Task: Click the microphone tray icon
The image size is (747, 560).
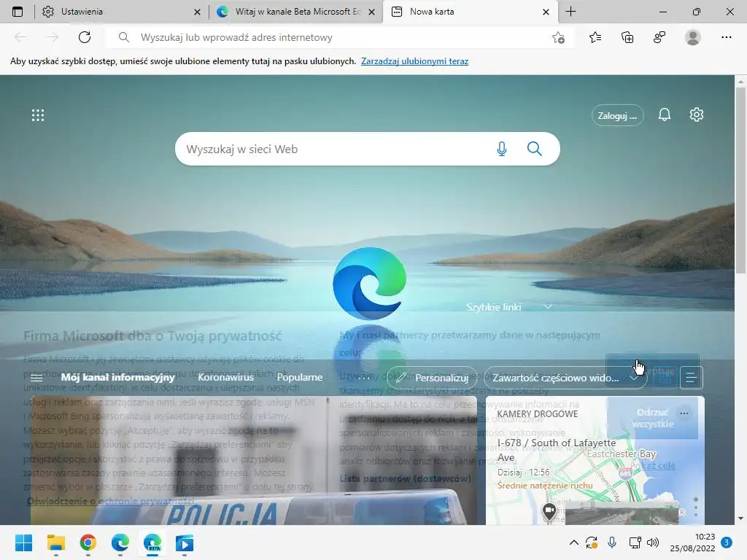Action: [612, 542]
